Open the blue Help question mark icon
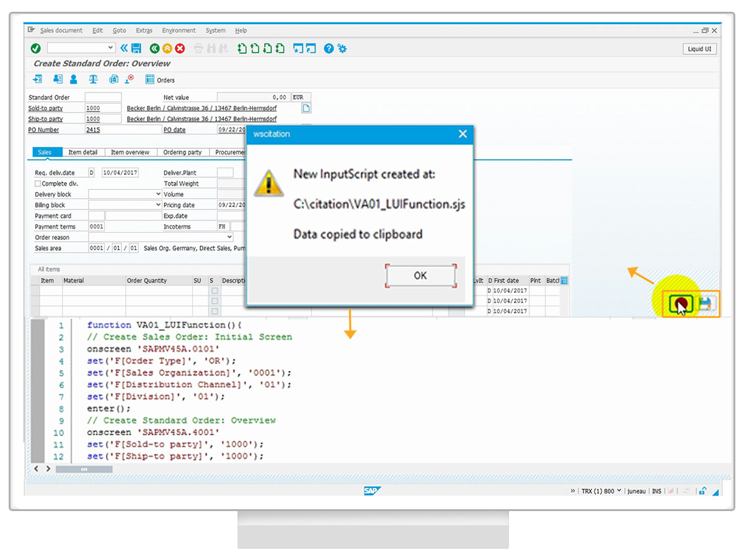The image size is (744, 560). (x=329, y=48)
